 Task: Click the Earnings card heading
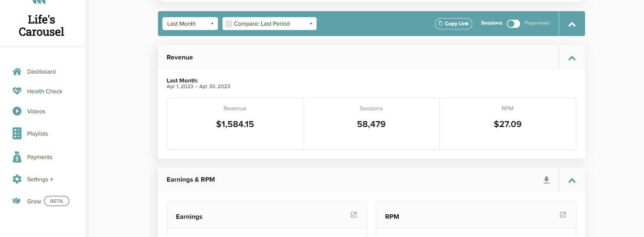[189, 217]
